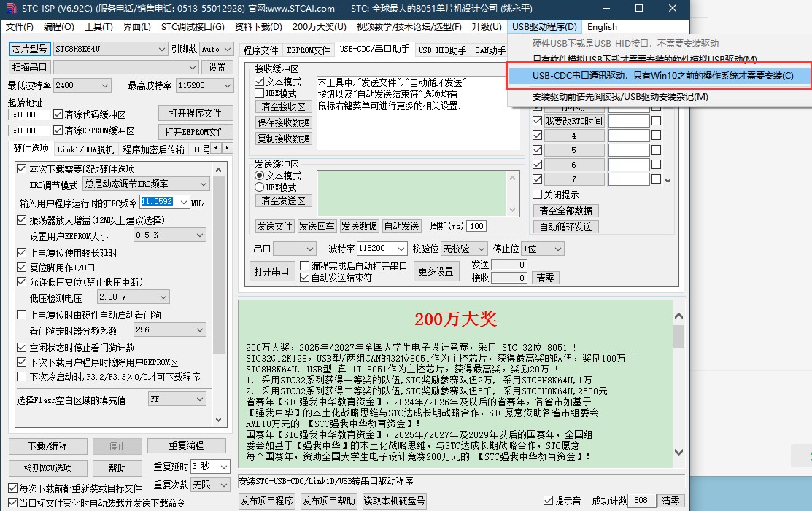The width and height of the screenshot is (812, 511).
Task: Choose 安装驱动前请先阅读我 menu entry
Action: point(620,97)
